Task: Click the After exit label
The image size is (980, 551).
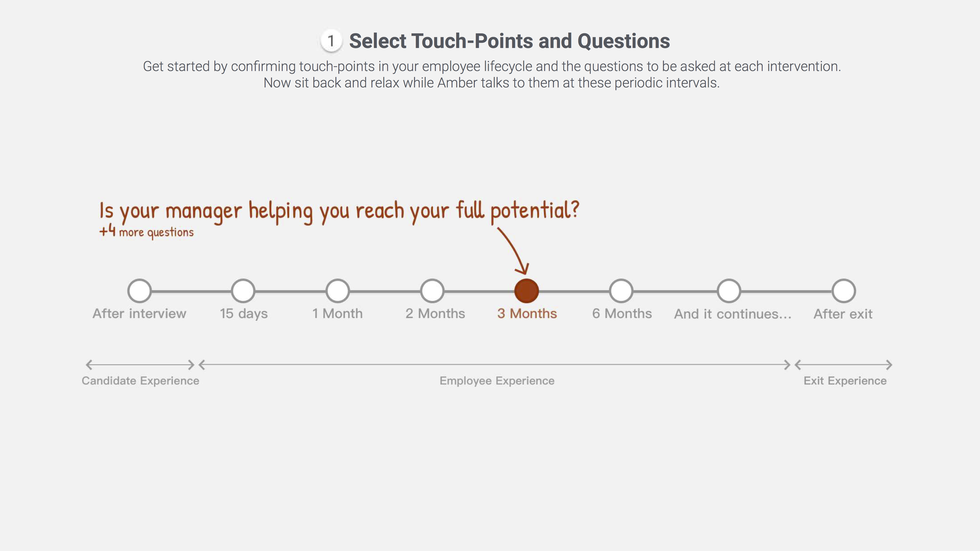Action: [843, 314]
